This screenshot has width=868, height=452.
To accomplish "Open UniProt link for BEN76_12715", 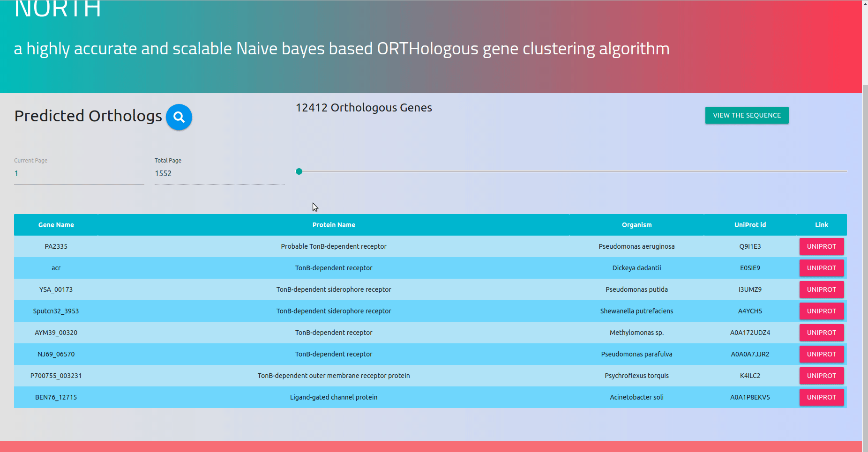I will point(821,397).
